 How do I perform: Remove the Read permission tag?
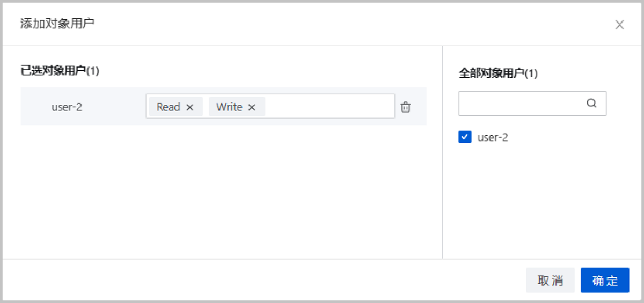[x=189, y=107]
